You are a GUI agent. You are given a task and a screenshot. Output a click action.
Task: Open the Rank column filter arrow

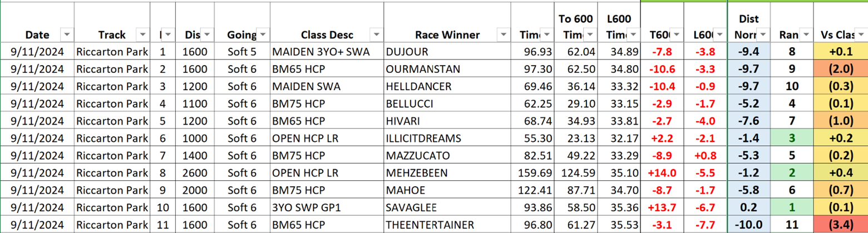click(805, 34)
